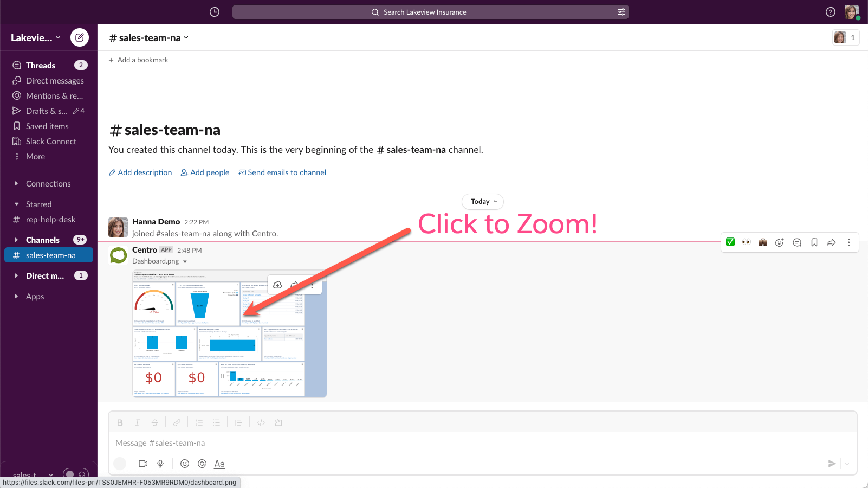This screenshot has width=868, height=488.
Task: Open the Today date dropdown
Action: tap(483, 202)
